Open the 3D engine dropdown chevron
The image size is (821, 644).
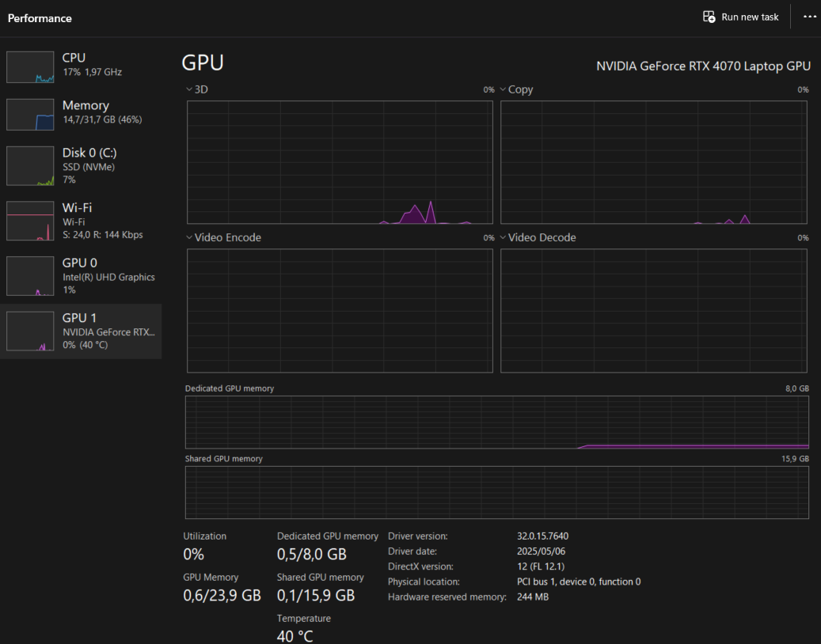[189, 89]
